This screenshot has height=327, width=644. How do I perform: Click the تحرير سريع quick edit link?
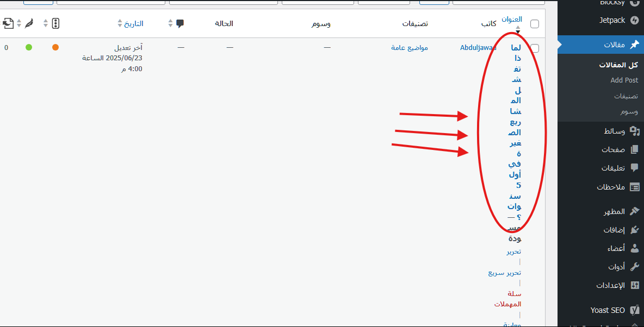click(x=505, y=273)
